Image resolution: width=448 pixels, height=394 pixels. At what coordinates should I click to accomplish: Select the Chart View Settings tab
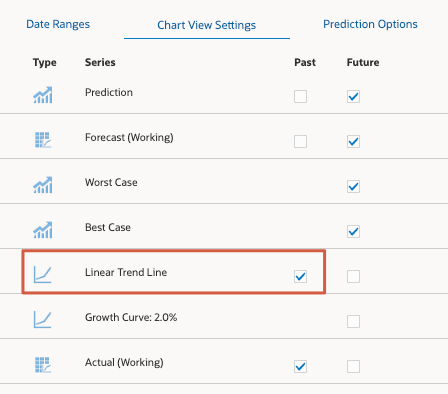click(x=207, y=25)
